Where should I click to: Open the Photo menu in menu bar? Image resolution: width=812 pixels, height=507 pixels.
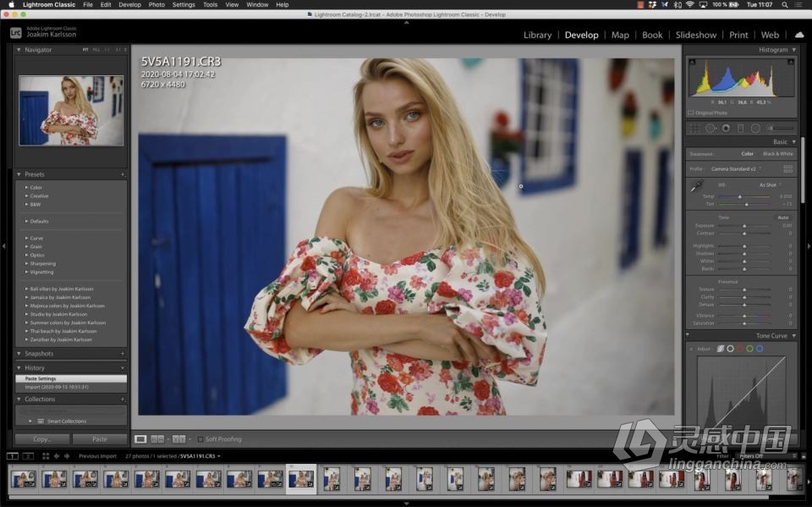(156, 5)
